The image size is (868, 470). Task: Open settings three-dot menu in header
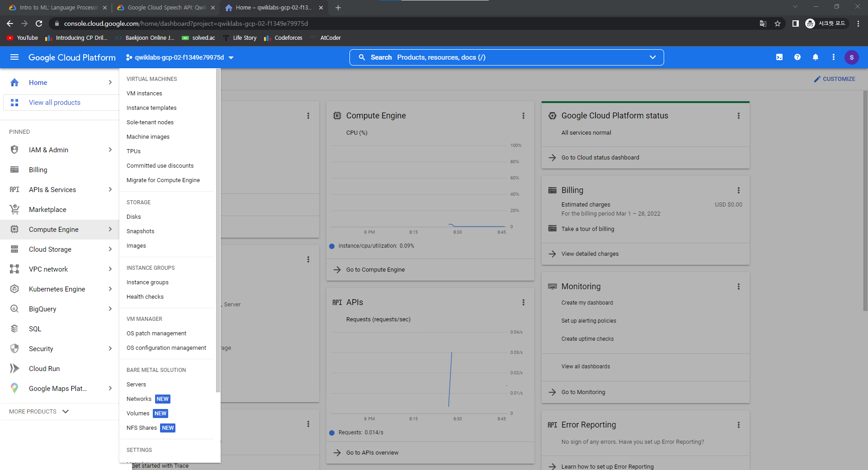pos(834,57)
